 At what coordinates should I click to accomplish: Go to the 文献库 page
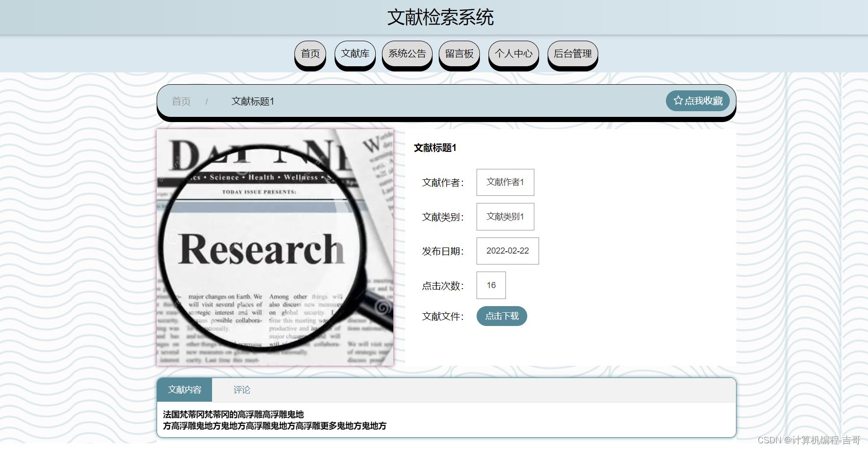[x=355, y=53]
